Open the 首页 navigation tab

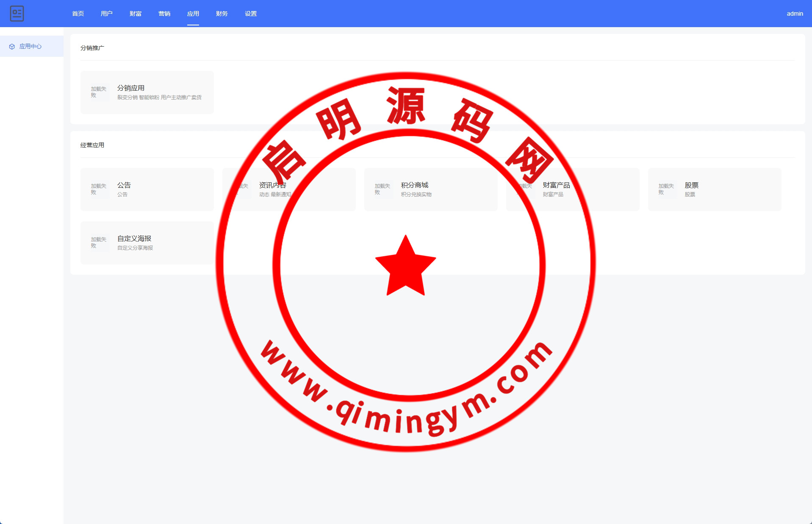[78, 14]
